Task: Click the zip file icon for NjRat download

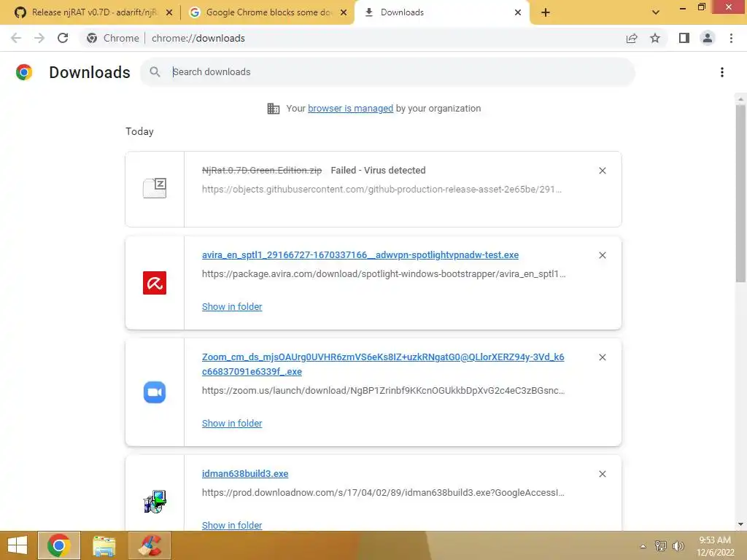Action: point(155,188)
